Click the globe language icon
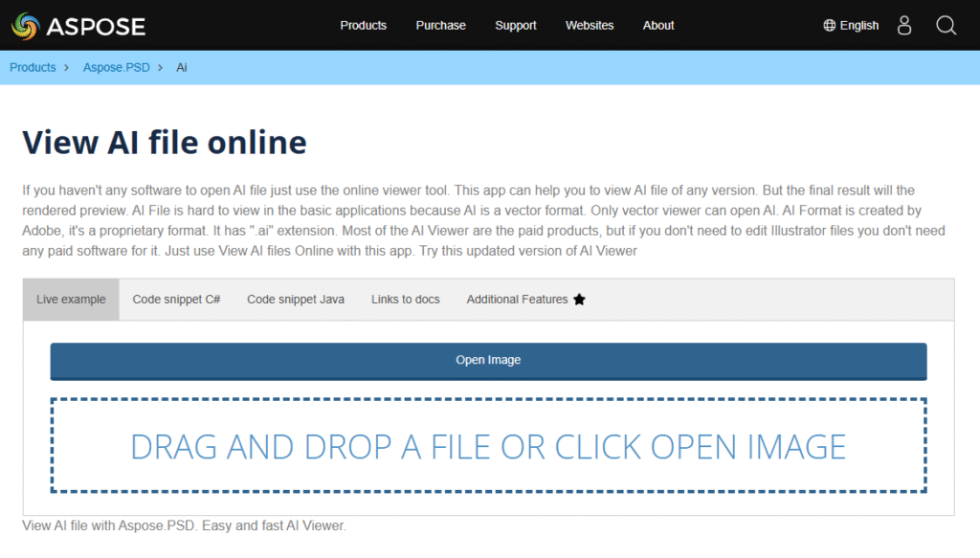980x558 pixels. (x=830, y=26)
